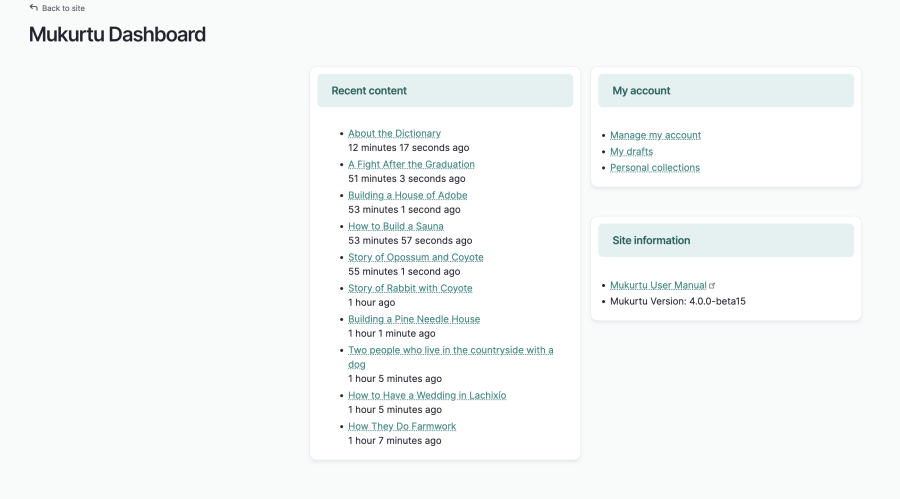Click the '1 hour 1 minute ago' timestamp

391,334
